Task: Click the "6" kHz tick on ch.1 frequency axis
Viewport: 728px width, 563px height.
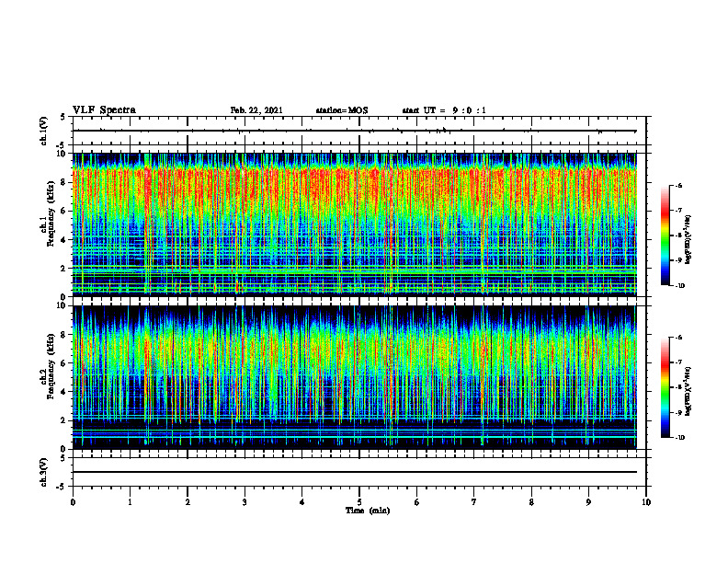Action: pyautogui.click(x=64, y=211)
